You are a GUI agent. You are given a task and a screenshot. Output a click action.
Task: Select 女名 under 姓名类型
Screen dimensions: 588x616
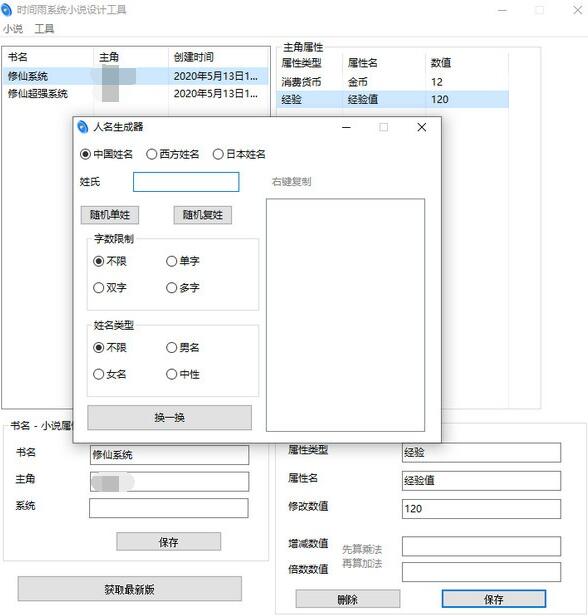click(110, 374)
